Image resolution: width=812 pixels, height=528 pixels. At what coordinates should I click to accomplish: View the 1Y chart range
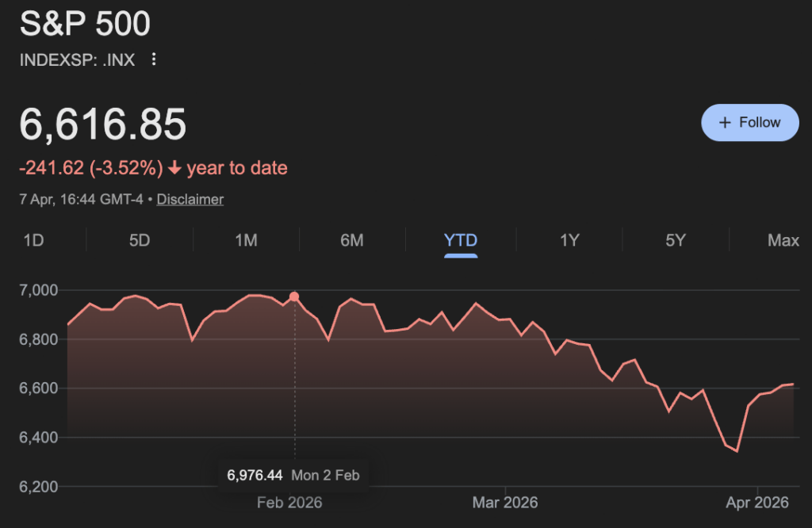tap(569, 240)
